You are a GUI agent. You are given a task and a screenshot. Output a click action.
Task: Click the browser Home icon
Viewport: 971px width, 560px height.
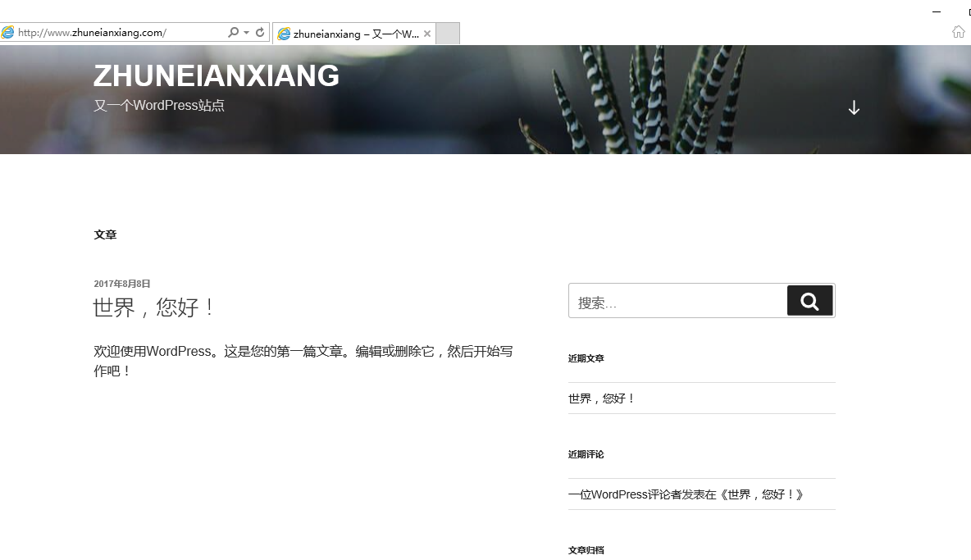click(958, 31)
